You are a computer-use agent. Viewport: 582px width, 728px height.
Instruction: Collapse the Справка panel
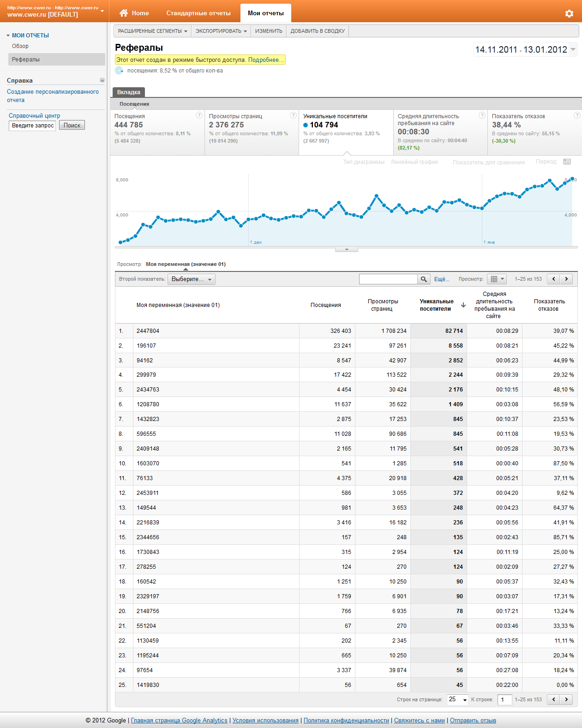[102, 80]
